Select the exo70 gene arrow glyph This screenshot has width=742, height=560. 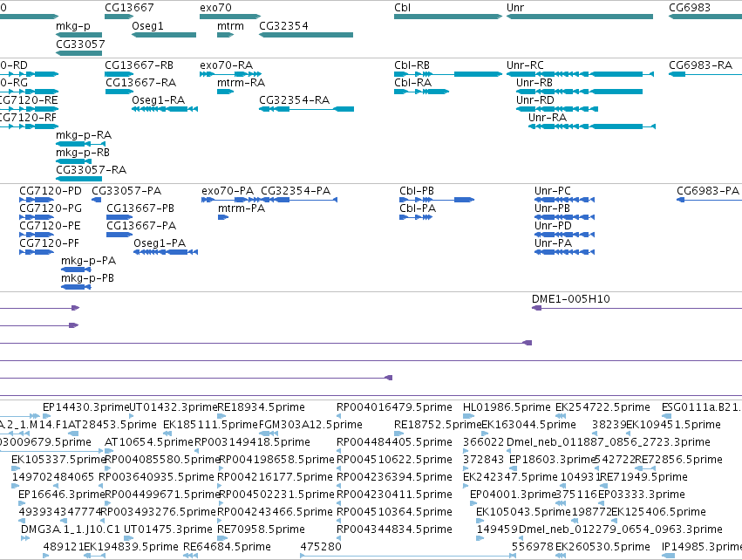[230, 17]
